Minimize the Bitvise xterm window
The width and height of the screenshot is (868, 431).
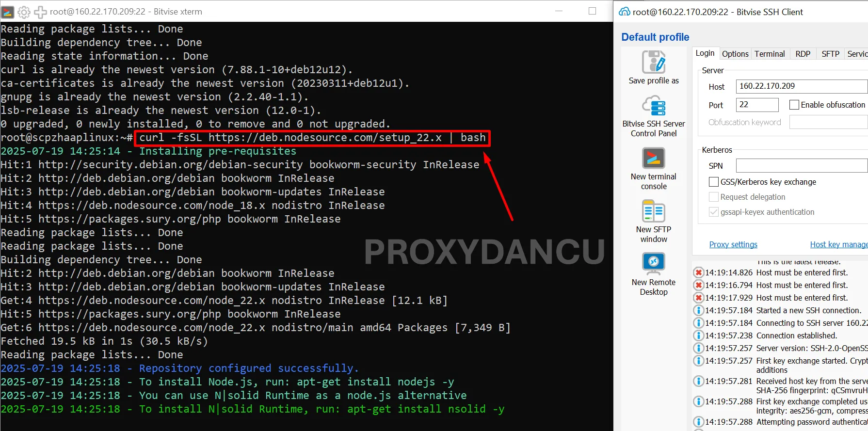pyautogui.click(x=559, y=11)
